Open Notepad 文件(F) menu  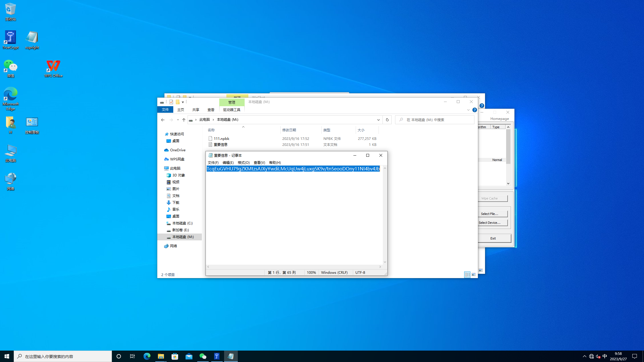click(213, 163)
